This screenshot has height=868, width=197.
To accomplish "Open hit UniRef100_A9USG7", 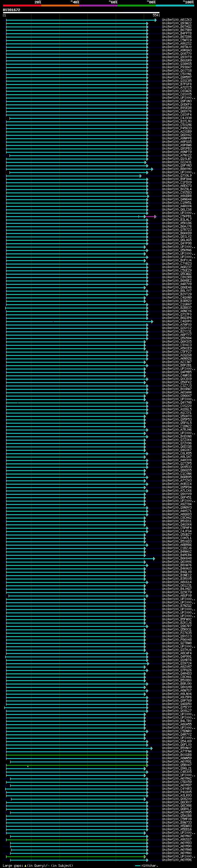I will point(177,839).
